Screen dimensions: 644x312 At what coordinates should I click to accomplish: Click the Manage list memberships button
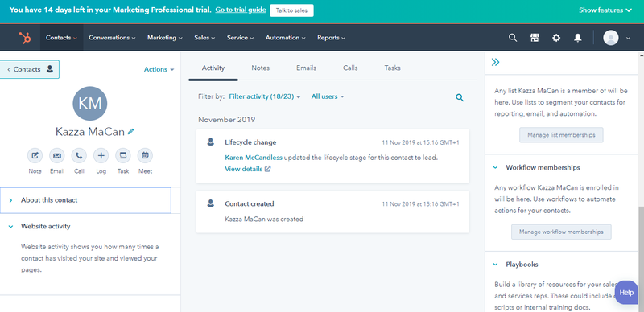(561, 135)
